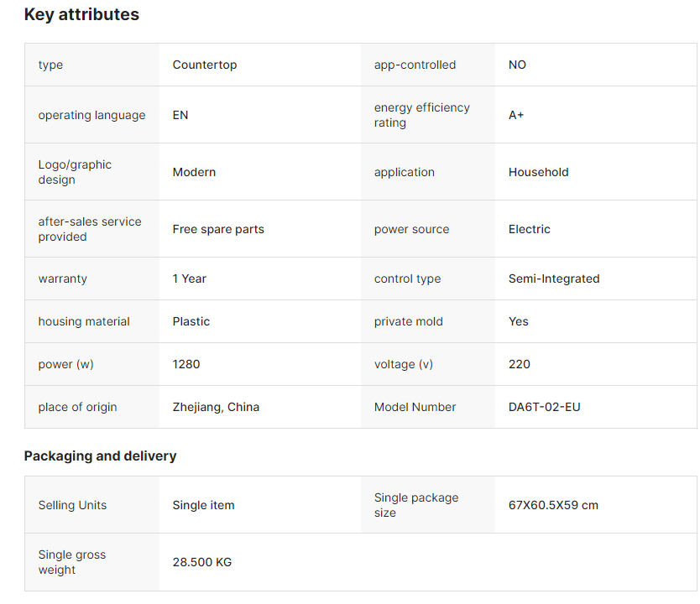Image resolution: width=700 pixels, height=604 pixels.
Task: Click the app-controlled attribute label
Action: point(415,65)
